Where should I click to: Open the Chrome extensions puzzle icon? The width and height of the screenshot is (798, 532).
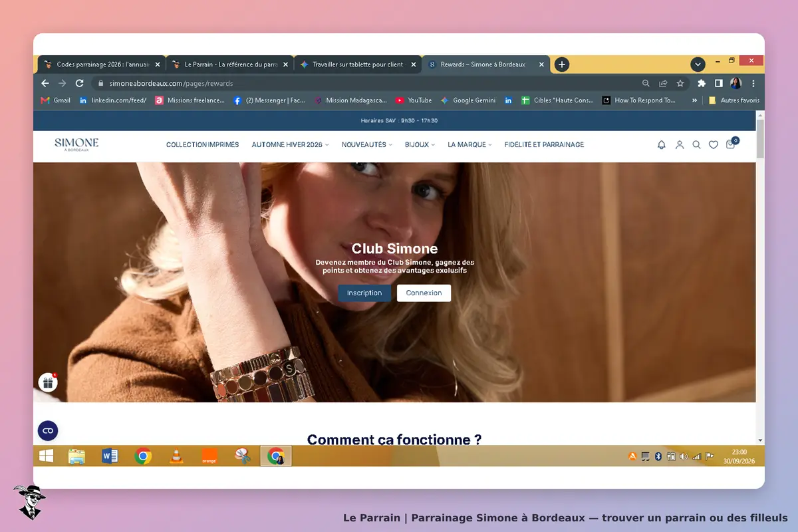pos(702,83)
